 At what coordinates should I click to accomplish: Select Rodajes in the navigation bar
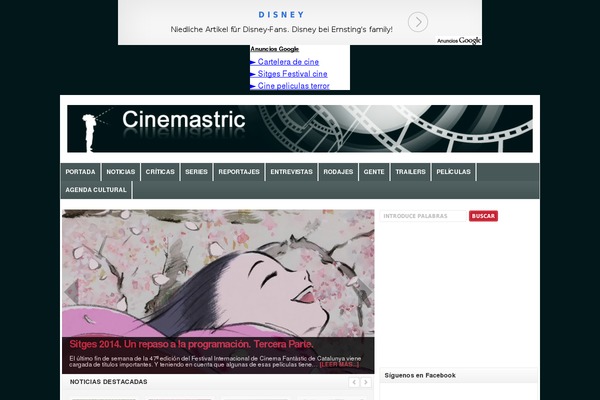tap(338, 172)
